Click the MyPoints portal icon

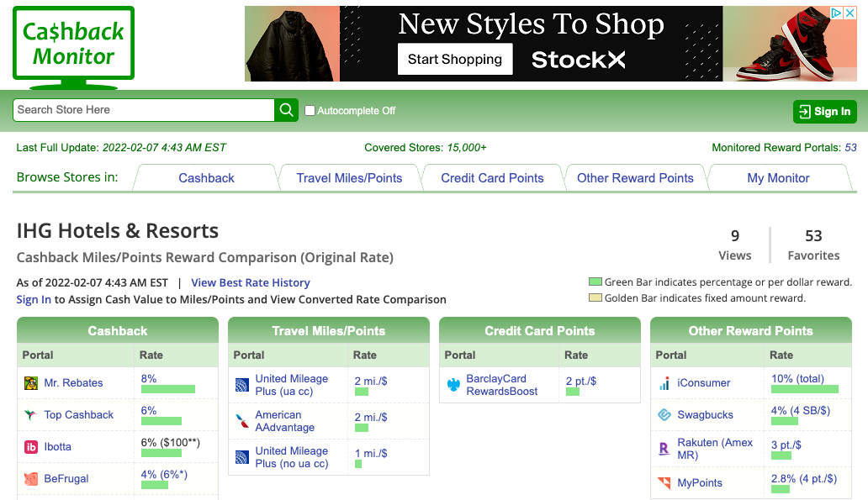click(x=664, y=483)
